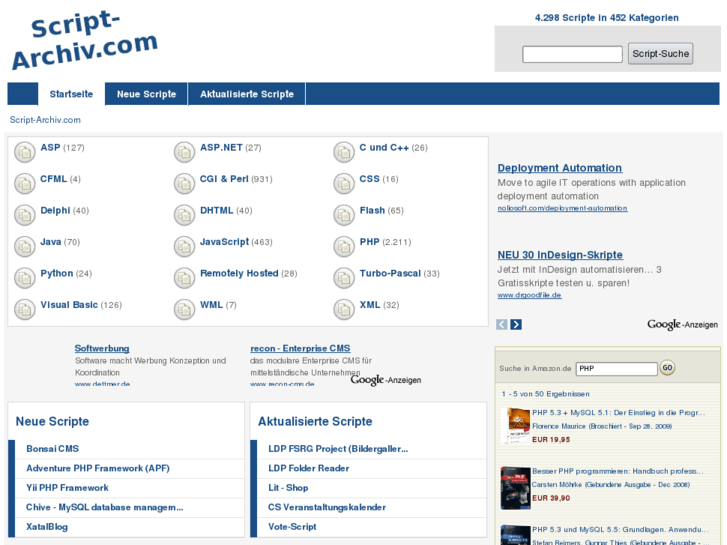Screen dimensions: 727x545
Task: Click the Amazon search GO button
Action: click(667, 368)
